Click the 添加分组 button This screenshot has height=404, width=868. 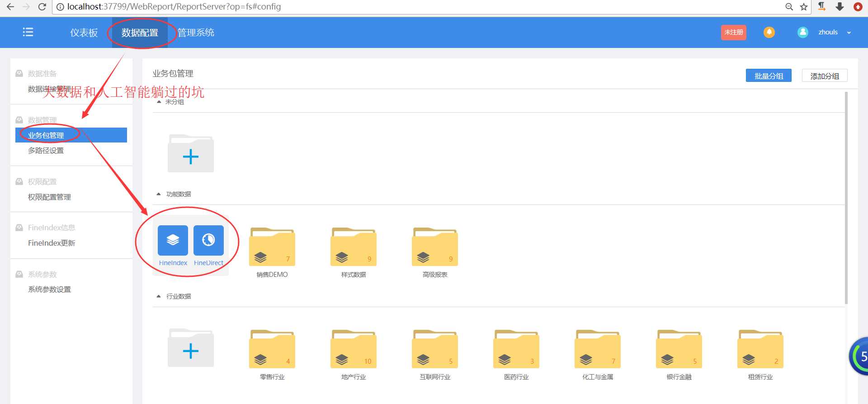point(825,76)
